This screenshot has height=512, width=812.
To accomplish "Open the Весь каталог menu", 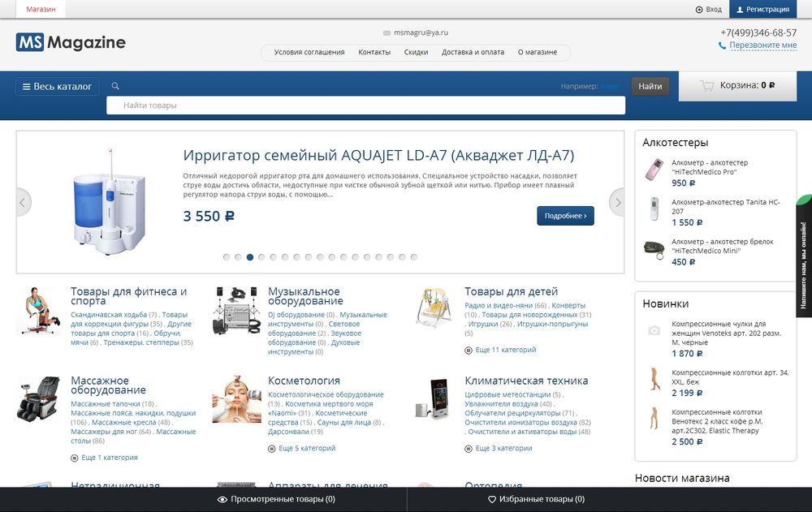I will [x=57, y=87].
